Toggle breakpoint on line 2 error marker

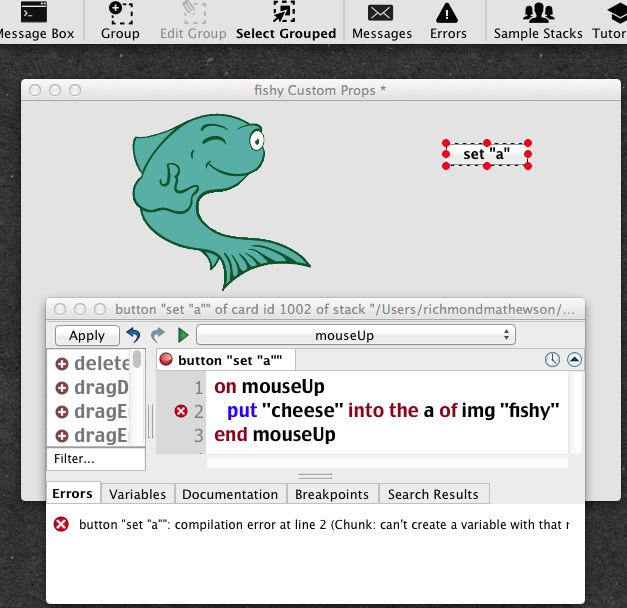pyautogui.click(x=181, y=411)
